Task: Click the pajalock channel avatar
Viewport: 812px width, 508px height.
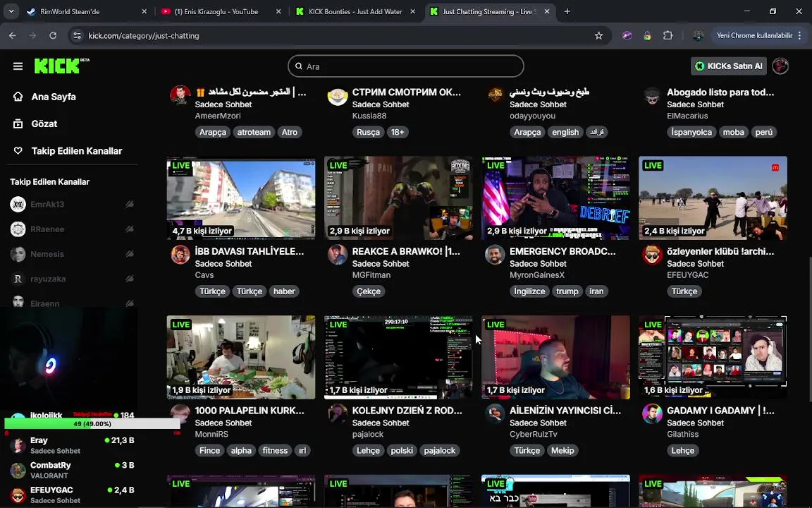Action: click(x=338, y=413)
